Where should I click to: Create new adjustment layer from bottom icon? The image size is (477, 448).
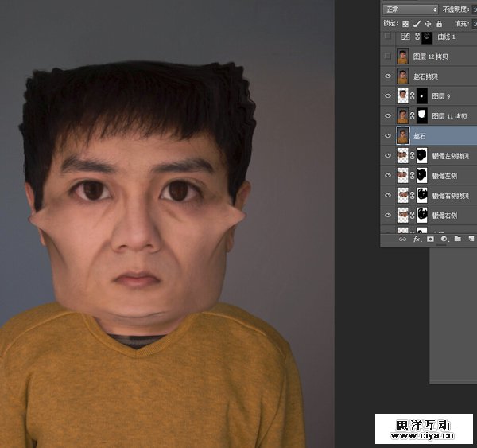[444, 238]
